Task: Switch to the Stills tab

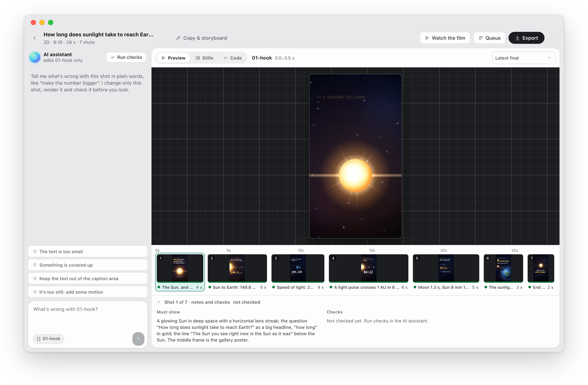Action: tap(204, 58)
